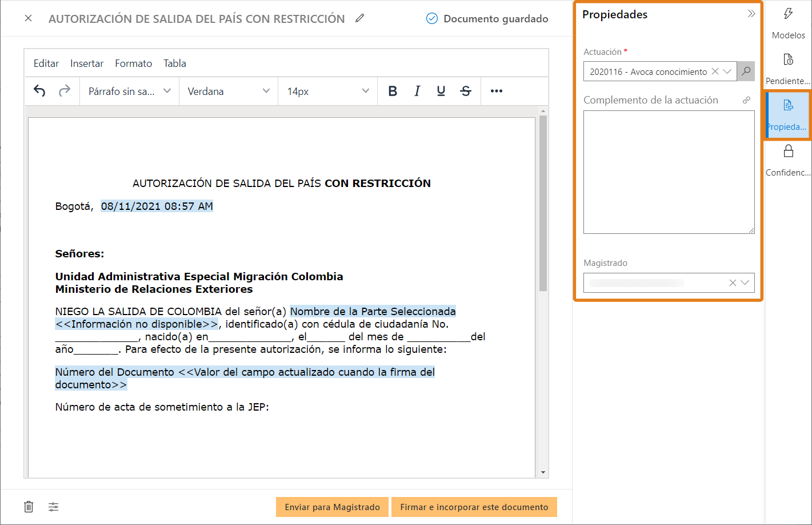Open the paragraph style dropdown
This screenshot has width=812, height=525.
(130, 91)
